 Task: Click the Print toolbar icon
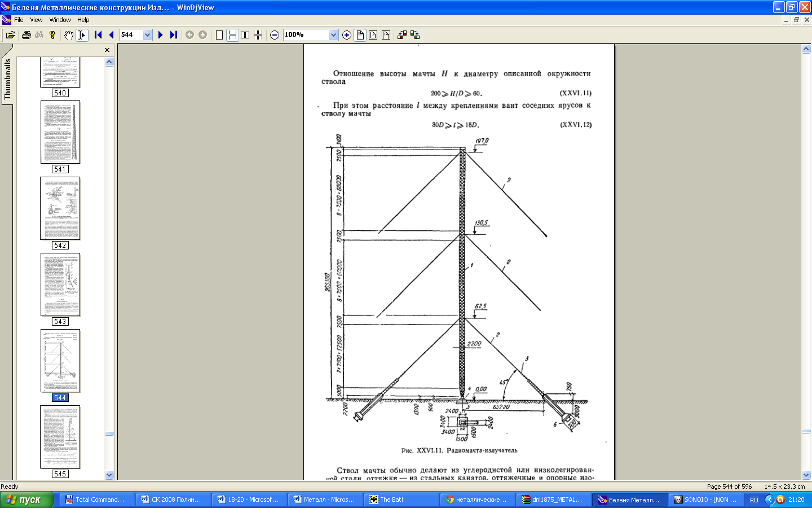pyautogui.click(x=26, y=35)
